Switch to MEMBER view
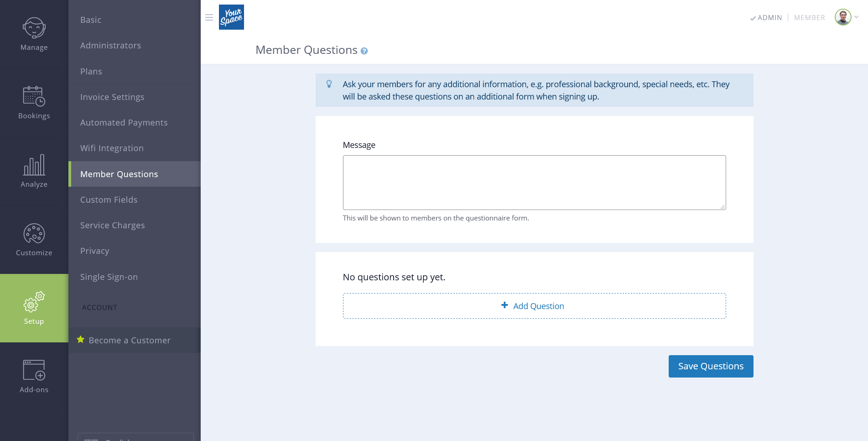 click(809, 17)
